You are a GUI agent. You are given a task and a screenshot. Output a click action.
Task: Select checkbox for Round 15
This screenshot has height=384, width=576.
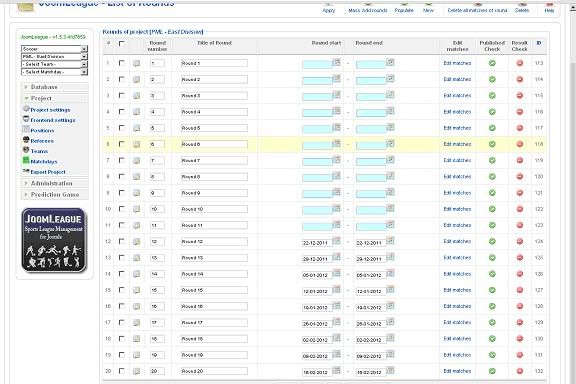click(122, 290)
